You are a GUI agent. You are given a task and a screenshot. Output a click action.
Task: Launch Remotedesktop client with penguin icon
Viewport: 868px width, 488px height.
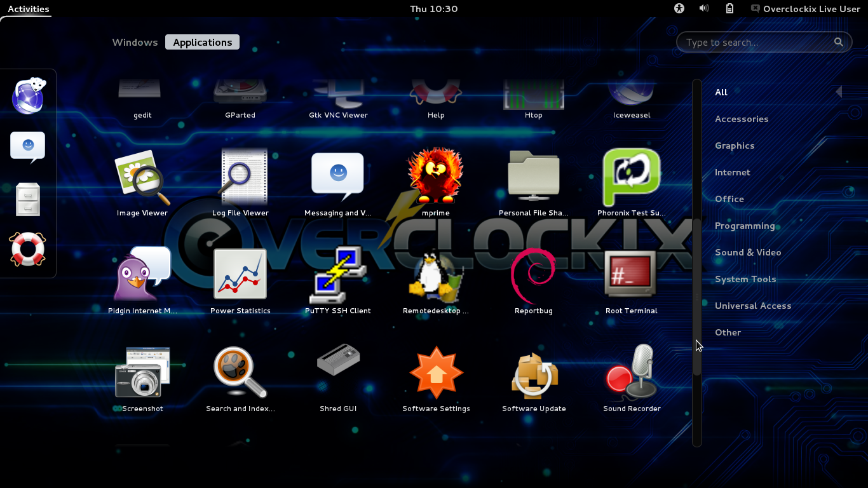pos(436,281)
